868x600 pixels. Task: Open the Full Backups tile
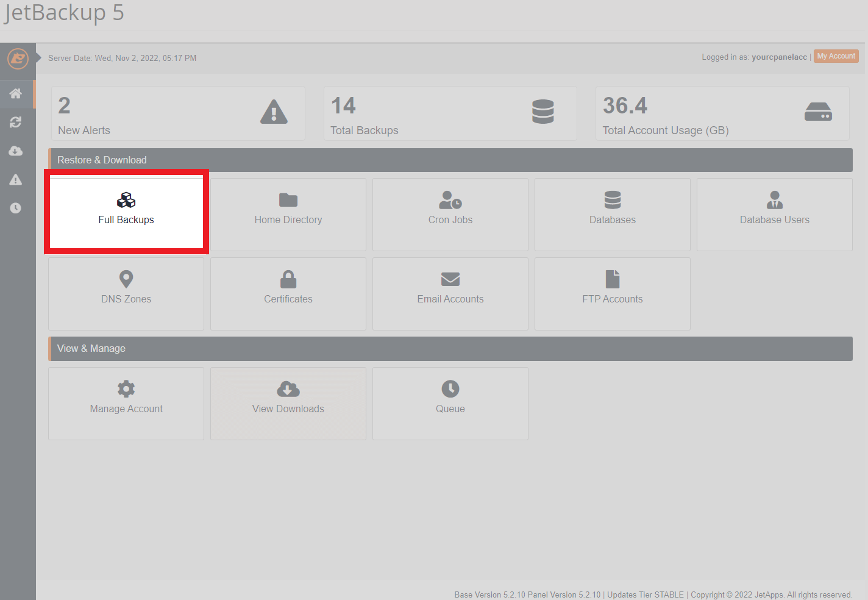click(x=126, y=214)
